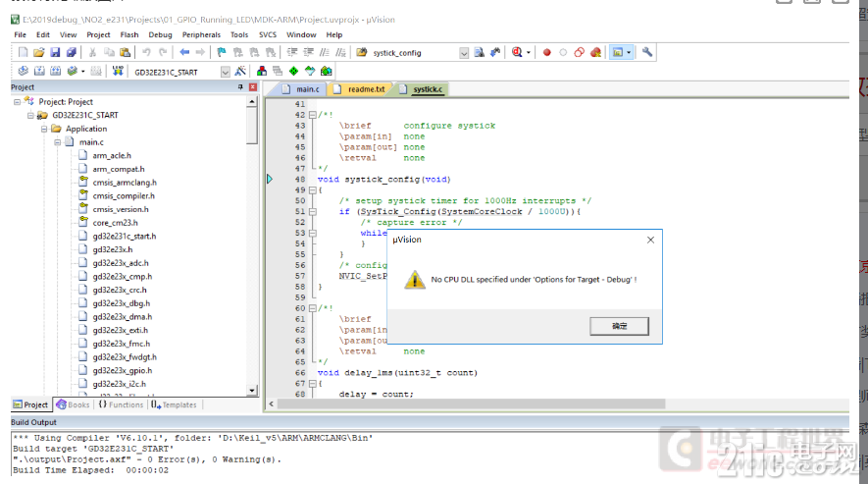Collapse the Project: Project tree root
The height and width of the screenshot is (484, 868).
pos(17,102)
